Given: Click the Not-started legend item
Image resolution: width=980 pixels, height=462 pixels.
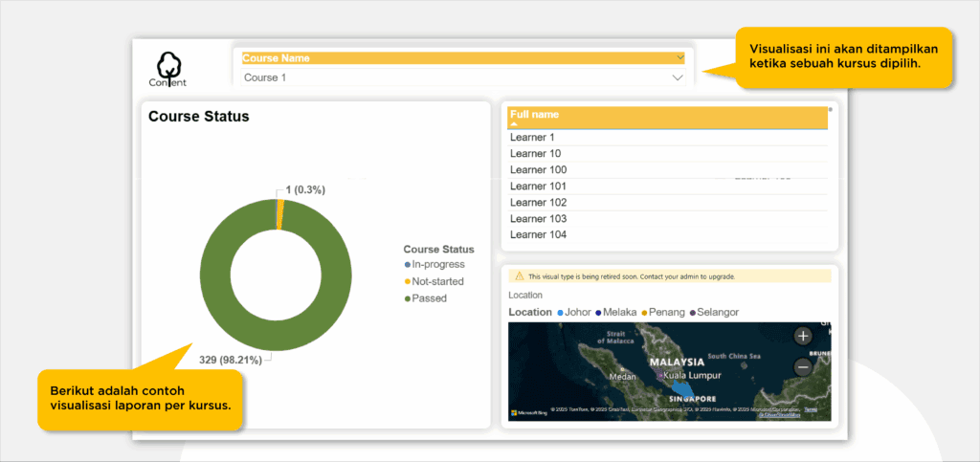Looking at the screenshot, I should [434, 281].
